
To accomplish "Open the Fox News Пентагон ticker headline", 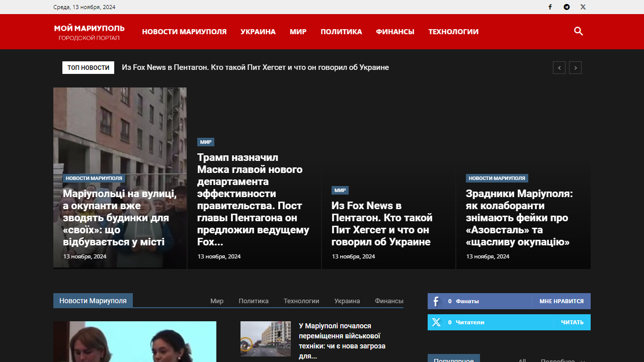I will (x=255, y=67).
